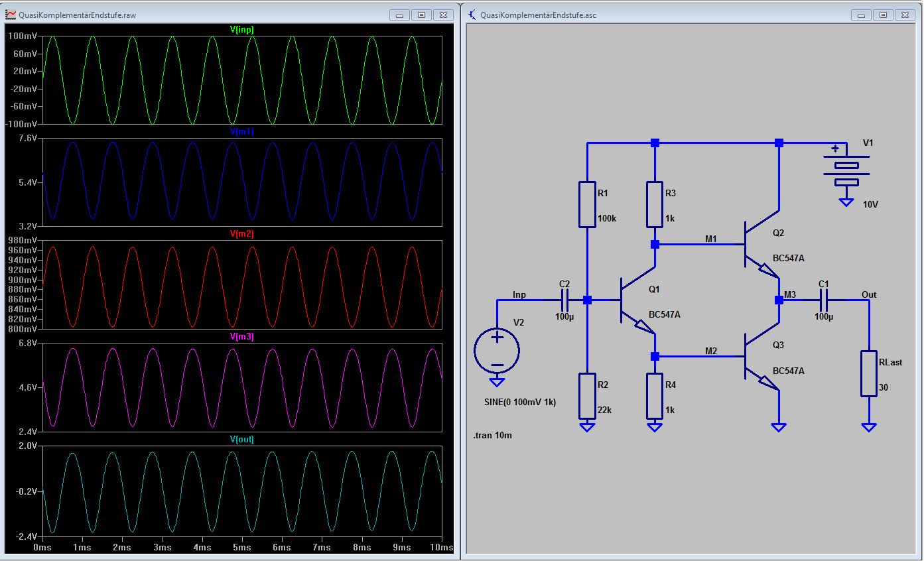Click the 22k value of R2
924x561 pixels.
[605, 410]
